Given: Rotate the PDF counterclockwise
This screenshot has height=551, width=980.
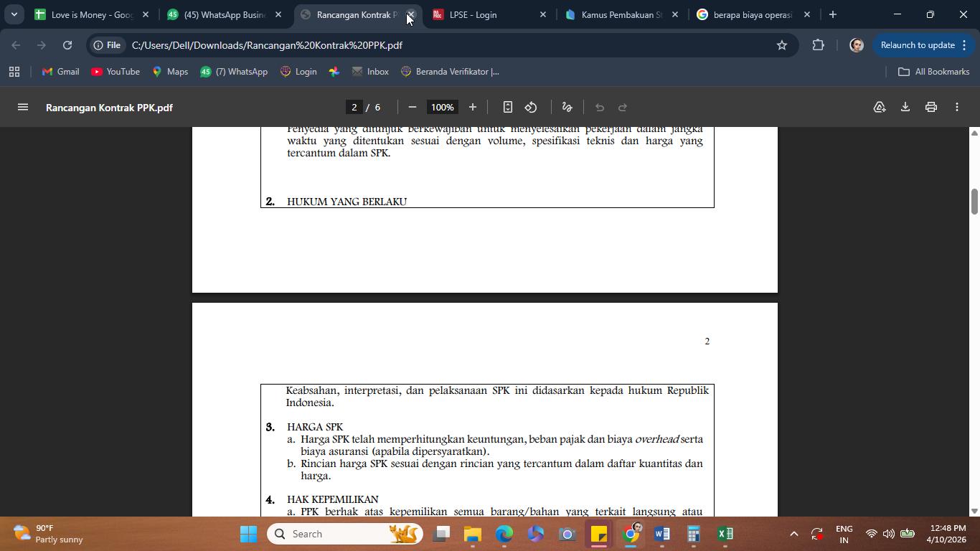Looking at the screenshot, I should [531, 107].
